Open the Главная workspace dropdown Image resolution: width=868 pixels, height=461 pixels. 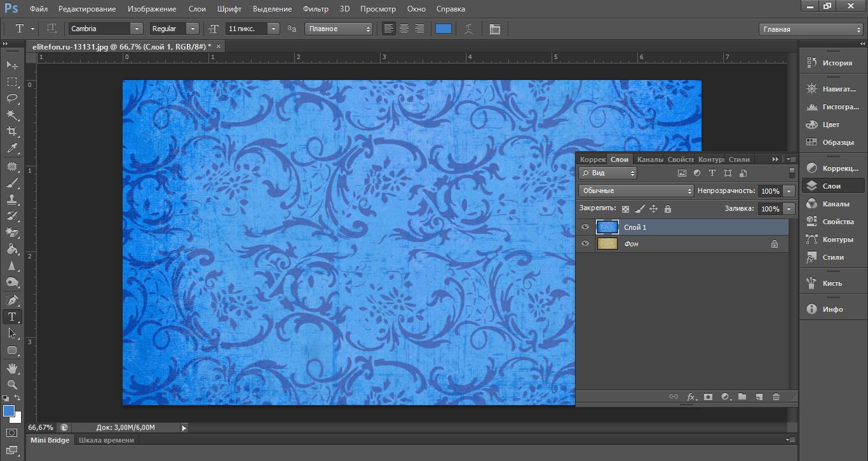point(812,29)
